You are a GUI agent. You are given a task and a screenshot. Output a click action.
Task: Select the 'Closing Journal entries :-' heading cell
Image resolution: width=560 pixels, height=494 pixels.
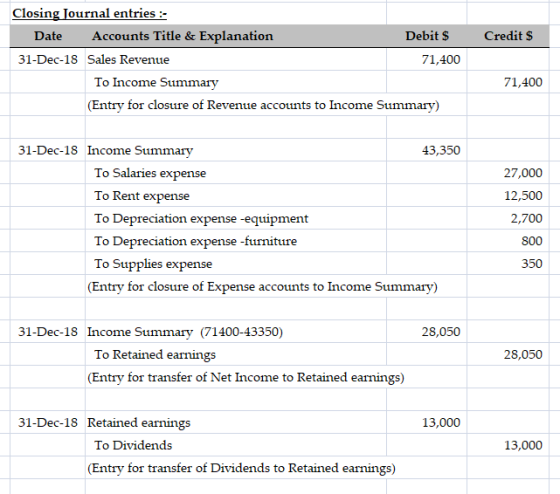pyautogui.click(x=90, y=13)
